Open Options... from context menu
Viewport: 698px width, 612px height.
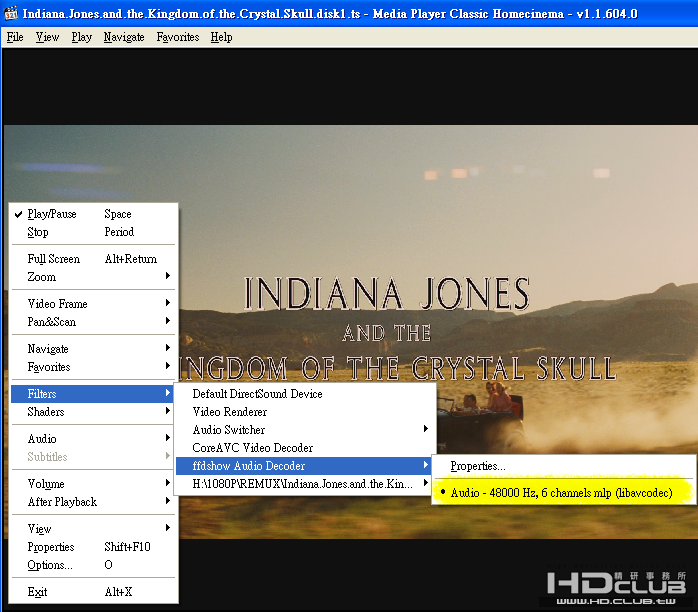point(93,565)
